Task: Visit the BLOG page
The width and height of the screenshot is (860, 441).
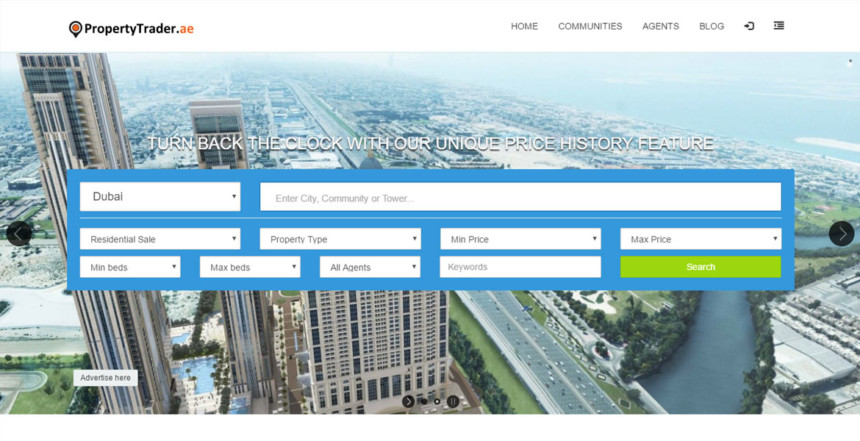Action: (x=711, y=26)
